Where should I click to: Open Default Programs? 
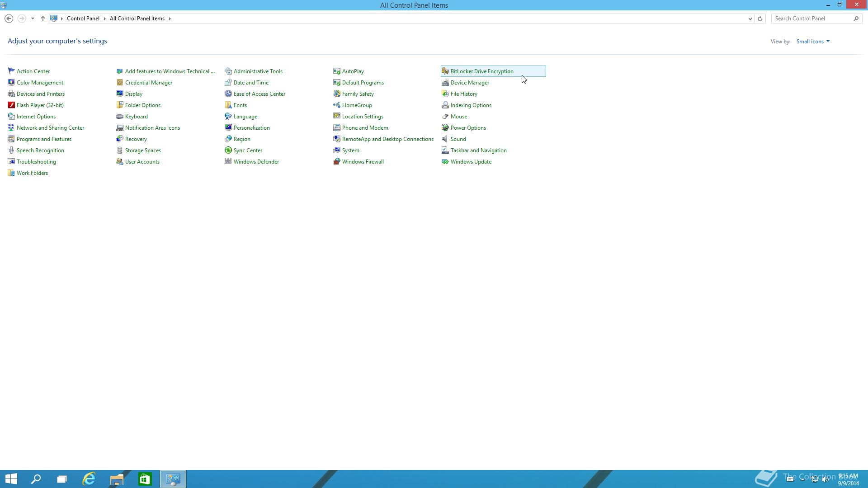[x=363, y=82]
